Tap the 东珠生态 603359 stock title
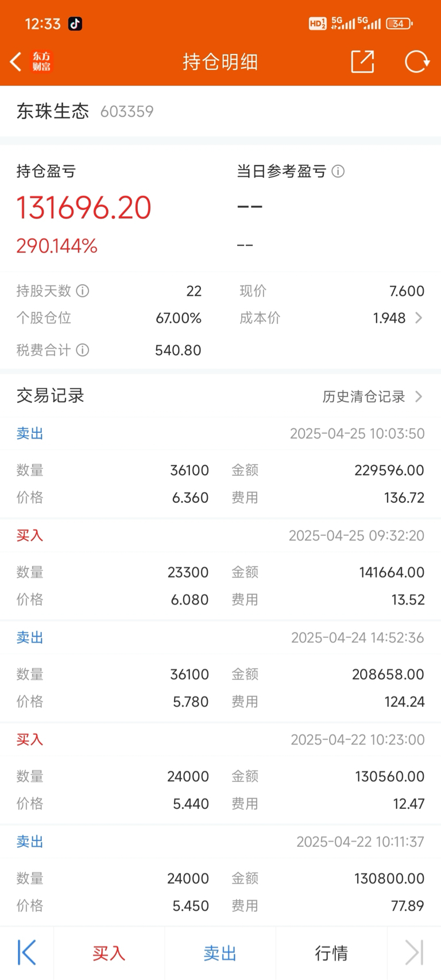This screenshot has width=441, height=980. point(85,111)
